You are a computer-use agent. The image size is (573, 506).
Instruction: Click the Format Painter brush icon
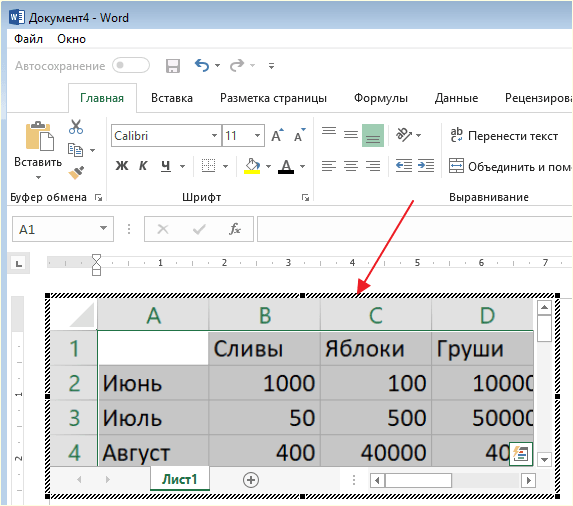[76, 172]
